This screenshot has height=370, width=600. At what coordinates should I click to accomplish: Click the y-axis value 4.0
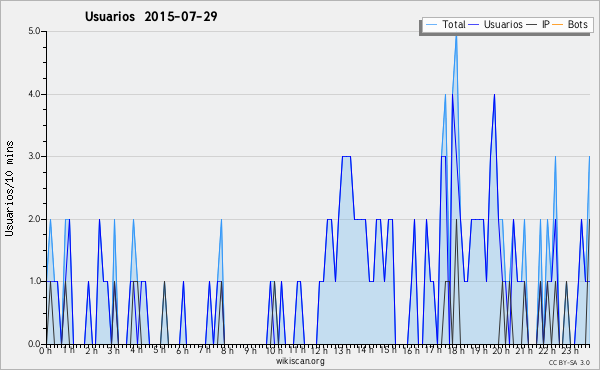[34, 94]
